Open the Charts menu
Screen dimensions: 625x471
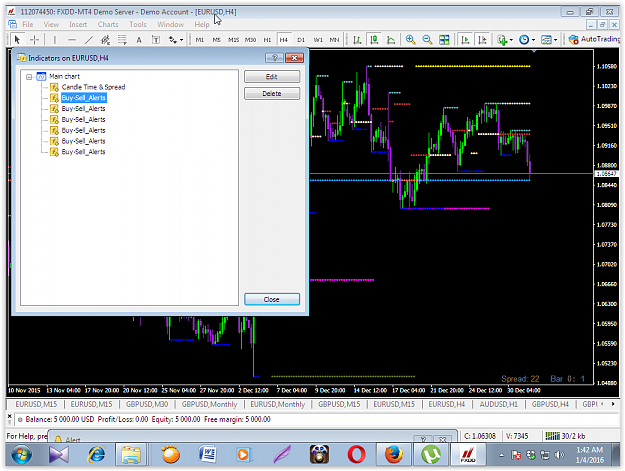click(108, 24)
